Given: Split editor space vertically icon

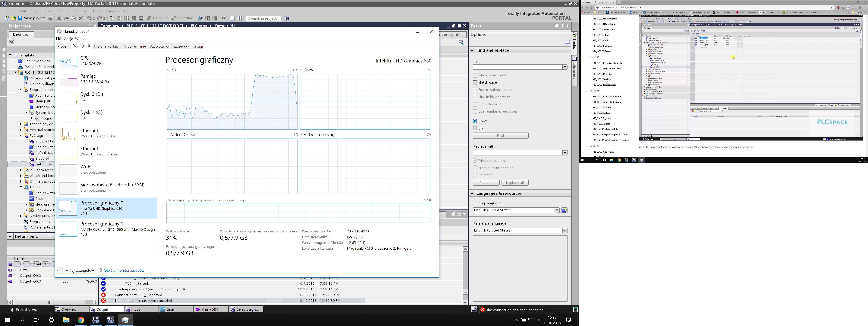Looking at the screenshot, I should coord(240,18).
